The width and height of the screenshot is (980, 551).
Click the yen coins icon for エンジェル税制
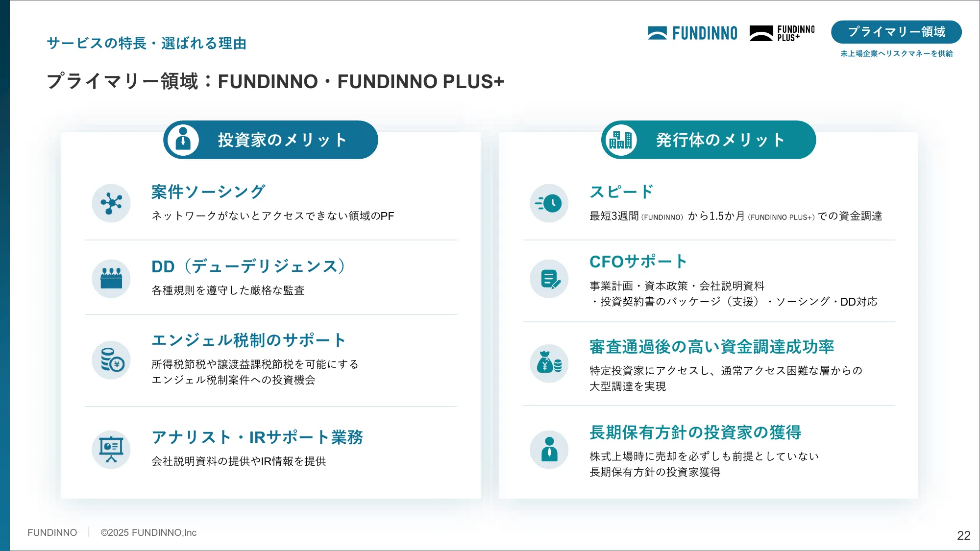click(x=112, y=360)
